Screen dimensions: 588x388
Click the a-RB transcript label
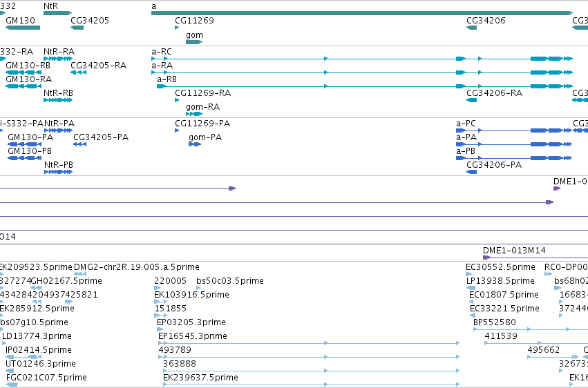[167, 79]
